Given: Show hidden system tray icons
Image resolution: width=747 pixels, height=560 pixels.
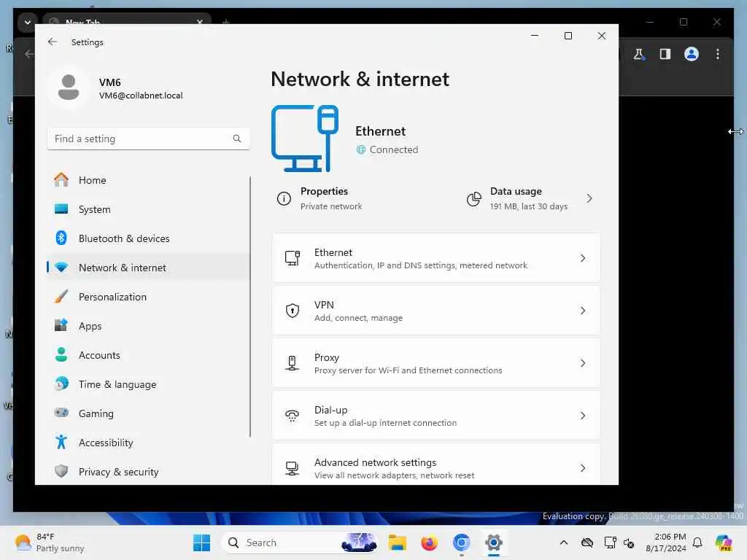Looking at the screenshot, I should point(564,542).
